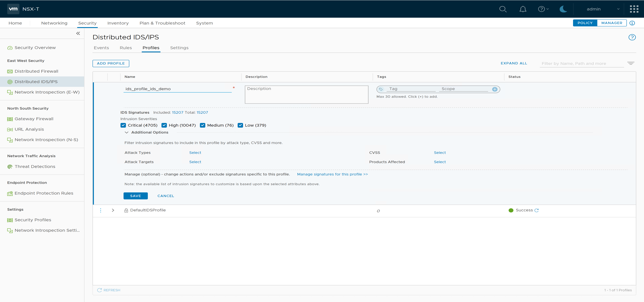Click the lock icon on DefaultIDSProfile
644x302 pixels.
126,210
